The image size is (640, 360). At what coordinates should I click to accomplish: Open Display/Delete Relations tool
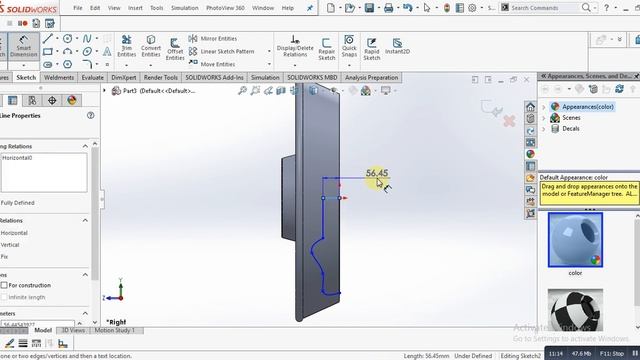tap(295, 46)
